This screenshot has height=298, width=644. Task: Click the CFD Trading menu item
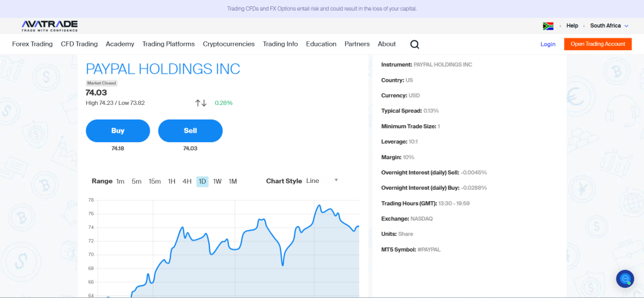pos(79,44)
